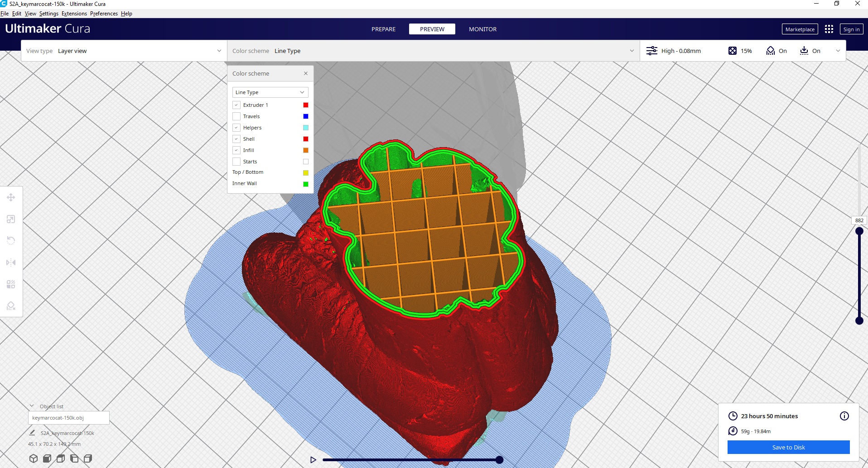Select the Scale tool in left toolbar
Viewport: 868px width, 468px height.
pyautogui.click(x=11, y=219)
